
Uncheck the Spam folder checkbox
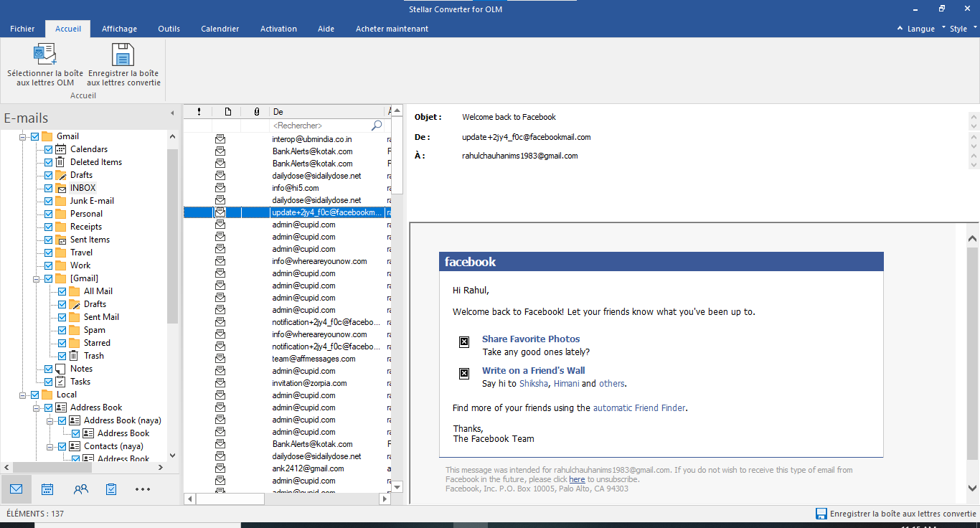pos(61,329)
